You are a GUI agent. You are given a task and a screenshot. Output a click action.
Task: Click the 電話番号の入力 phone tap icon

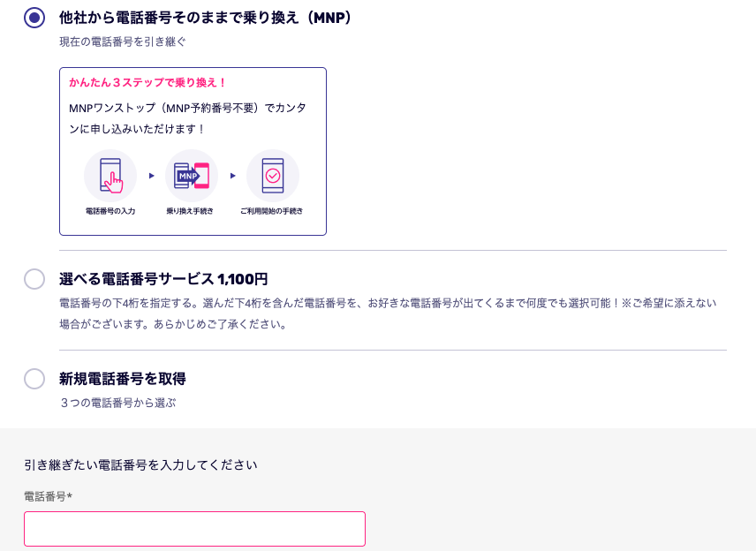tap(110, 176)
